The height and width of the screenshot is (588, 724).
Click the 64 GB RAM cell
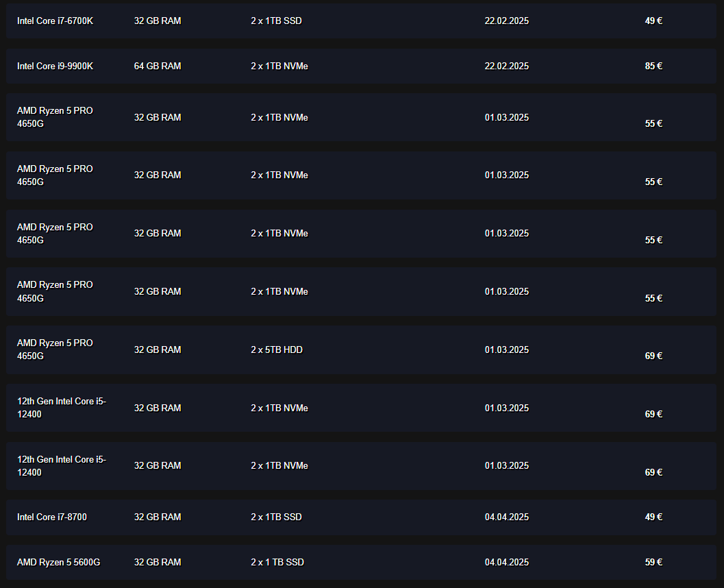coord(158,66)
